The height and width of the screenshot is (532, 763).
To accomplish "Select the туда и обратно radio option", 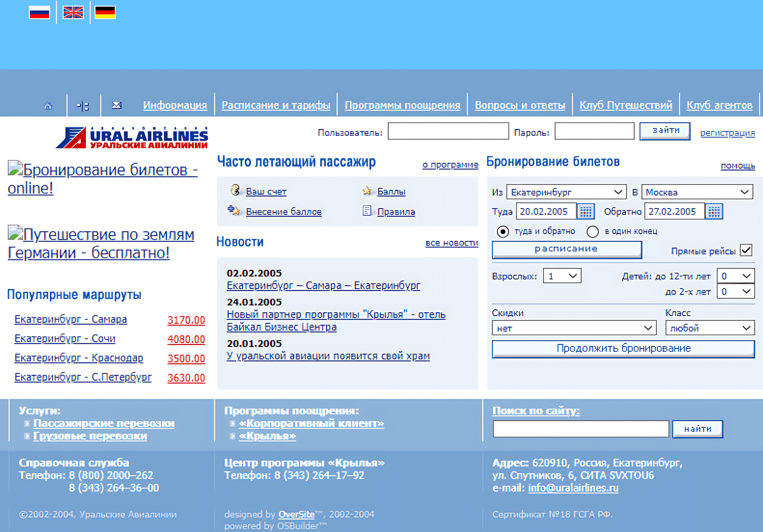I will (503, 231).
